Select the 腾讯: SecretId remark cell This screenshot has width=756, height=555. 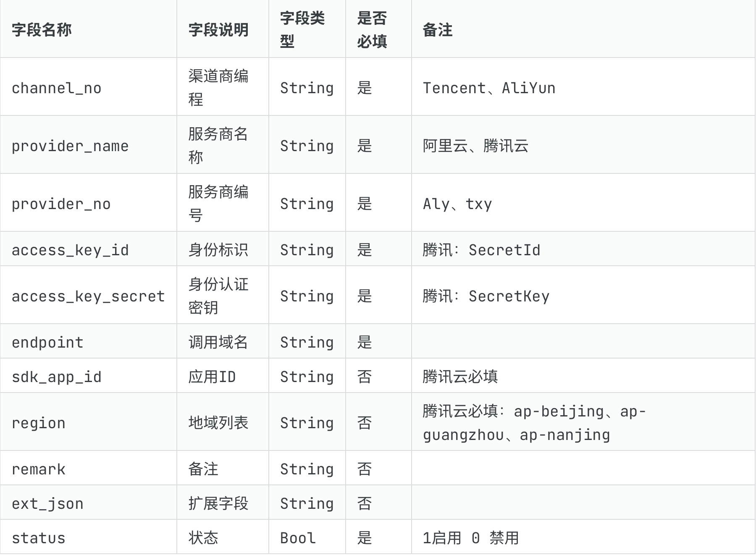(583, 249)
